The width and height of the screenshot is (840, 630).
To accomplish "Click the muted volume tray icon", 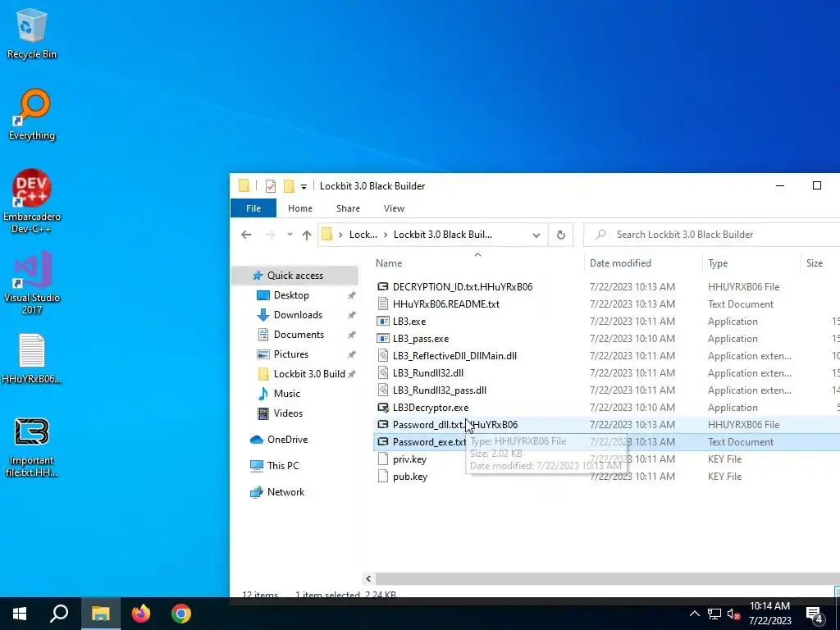I will tap(733, 614).
